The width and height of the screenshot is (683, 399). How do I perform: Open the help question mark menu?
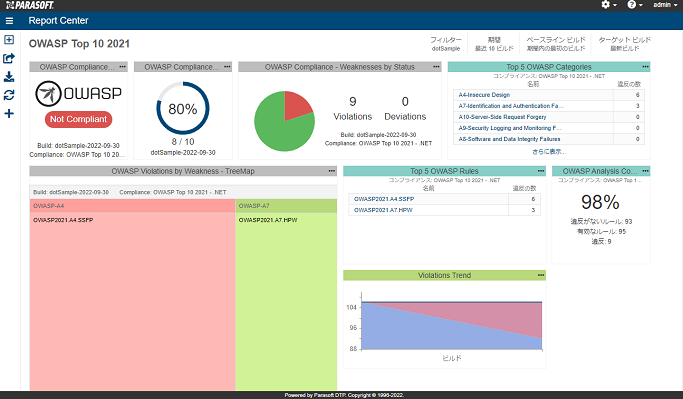tap(635, 5)
